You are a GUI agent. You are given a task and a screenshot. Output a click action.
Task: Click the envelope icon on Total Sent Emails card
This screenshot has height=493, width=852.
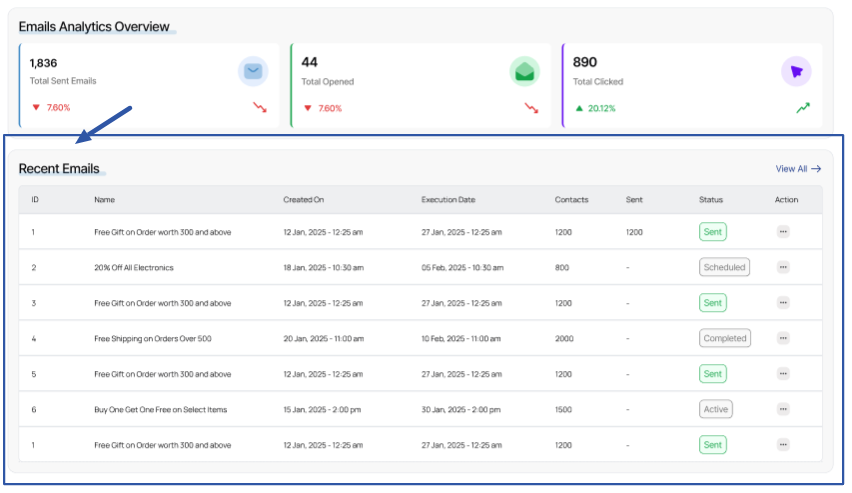(253, 71)
